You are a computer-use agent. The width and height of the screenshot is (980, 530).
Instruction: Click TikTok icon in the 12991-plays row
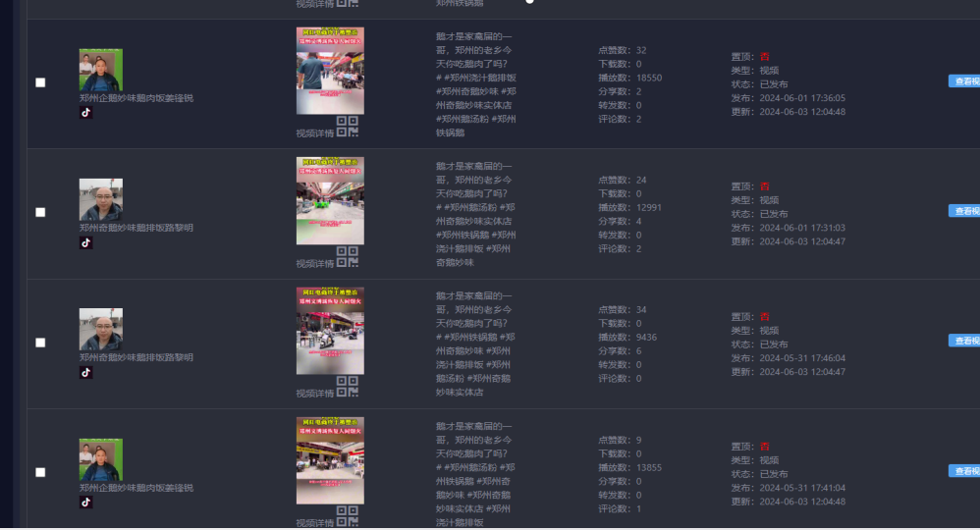click(85, 242)
